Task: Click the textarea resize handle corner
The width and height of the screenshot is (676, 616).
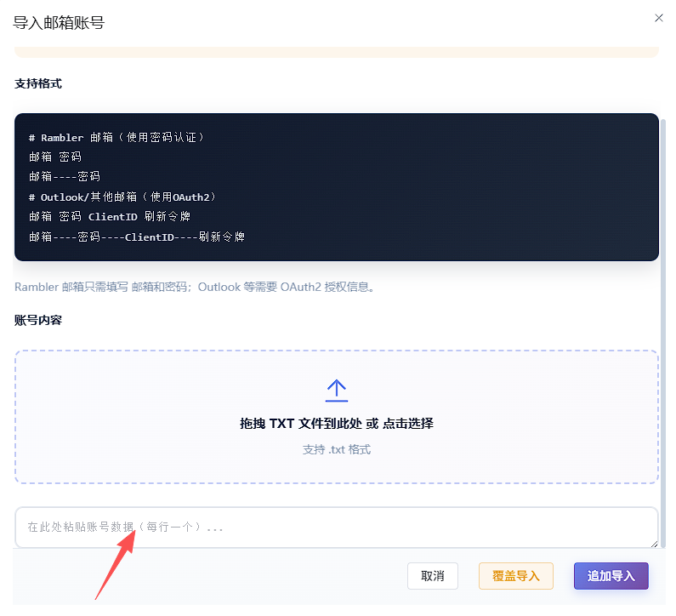Action: [654, 544]
